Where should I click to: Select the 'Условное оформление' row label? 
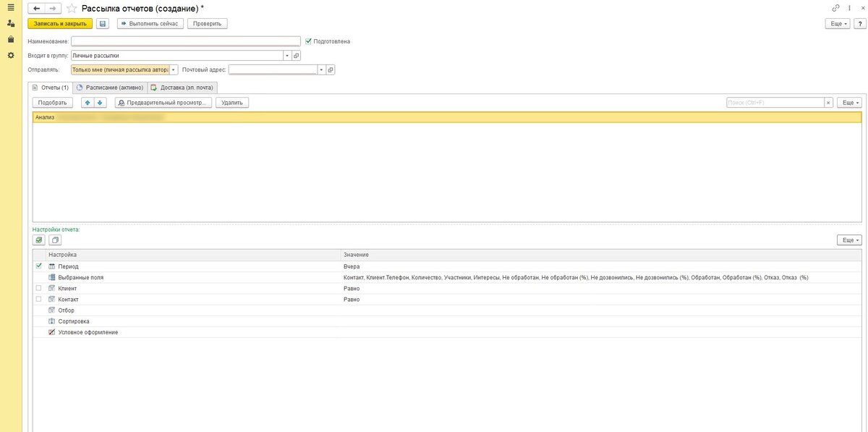point(88,332)
